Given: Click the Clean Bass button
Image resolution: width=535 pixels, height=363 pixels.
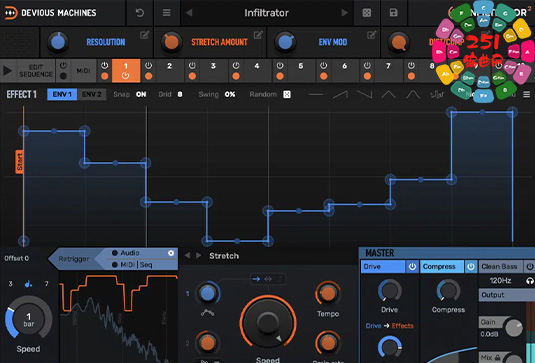Looking at the screenshot, I should (501, 266).
